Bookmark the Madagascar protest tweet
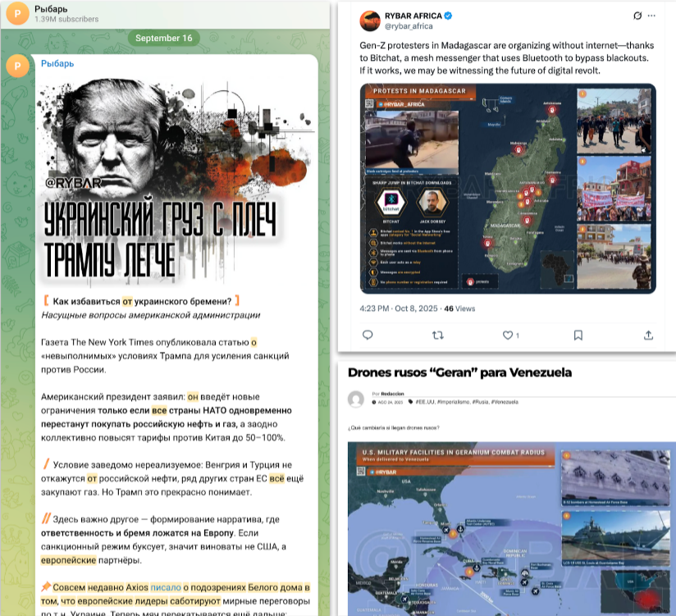The width and height of the screenshot is (676, 616). click(x=578, y=335)
